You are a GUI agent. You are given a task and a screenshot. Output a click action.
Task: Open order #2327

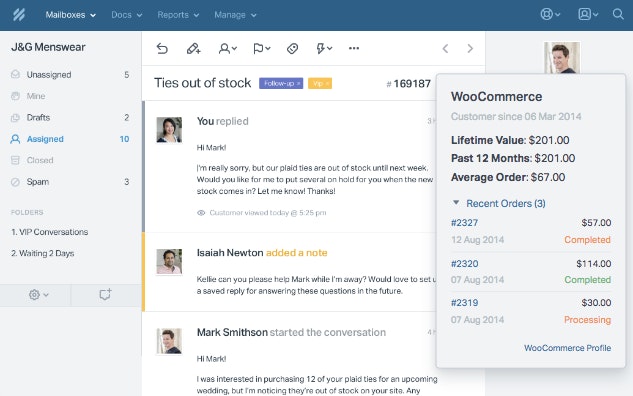[x=464, y=223]
